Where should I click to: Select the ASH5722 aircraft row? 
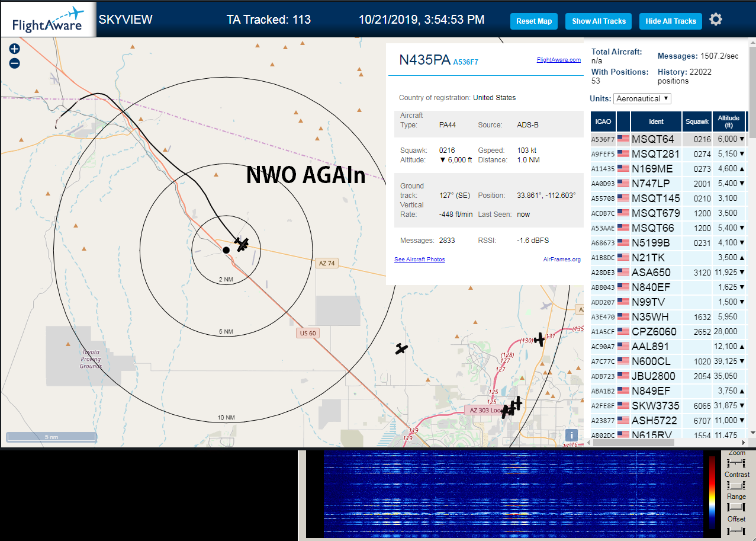pos(668,420)
